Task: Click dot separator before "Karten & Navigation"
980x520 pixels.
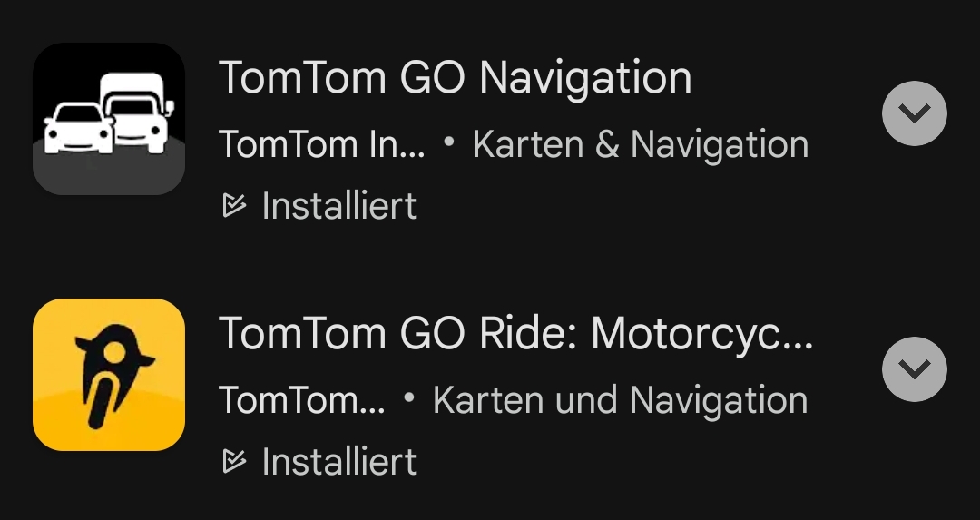Action: click(x=448, y=142)
